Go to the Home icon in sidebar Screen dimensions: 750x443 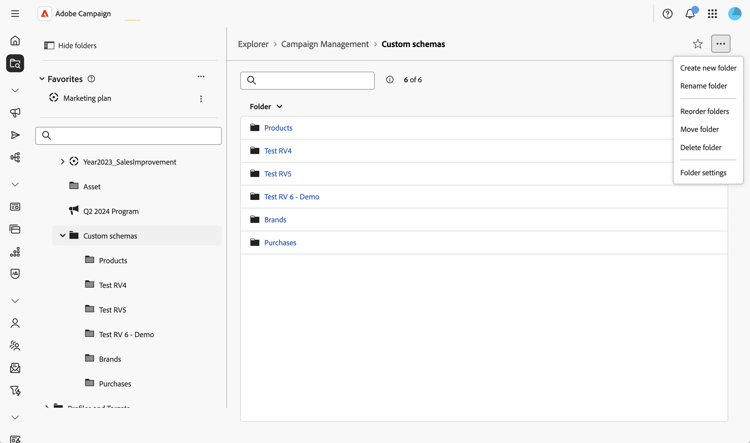15,41
